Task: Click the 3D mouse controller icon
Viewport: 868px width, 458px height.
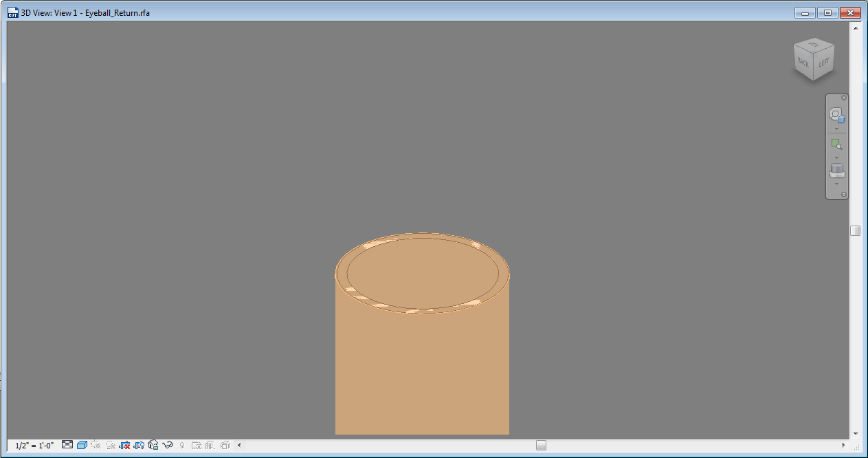Action: [836, 170]
